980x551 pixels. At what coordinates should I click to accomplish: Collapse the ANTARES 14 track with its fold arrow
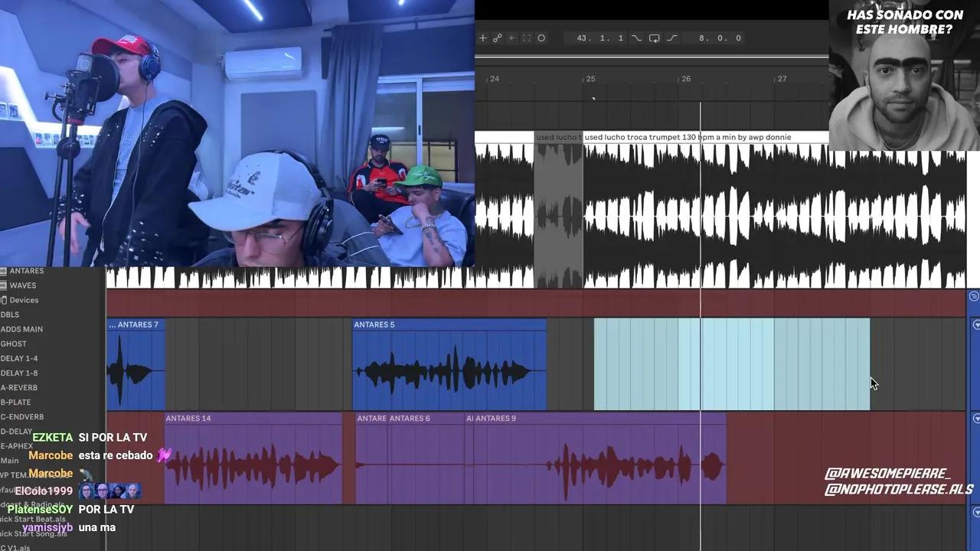(976, 419)
